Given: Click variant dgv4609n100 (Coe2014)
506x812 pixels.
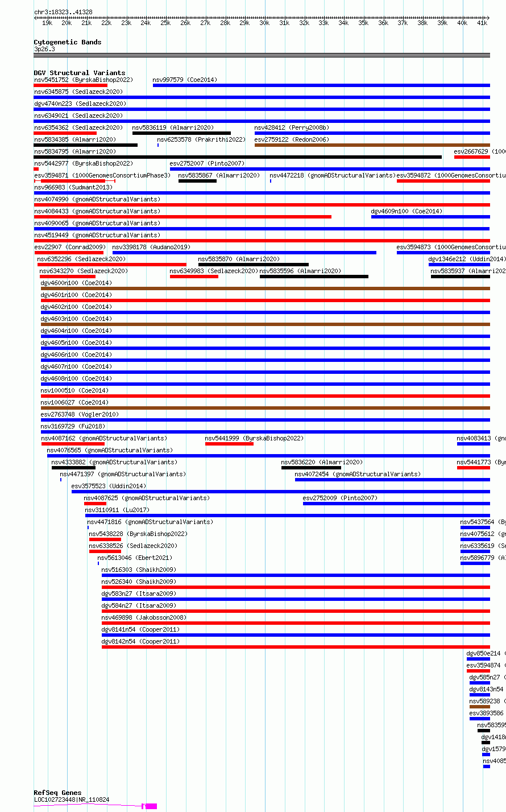Looking at the screenshot, I should tap(430, 217).
